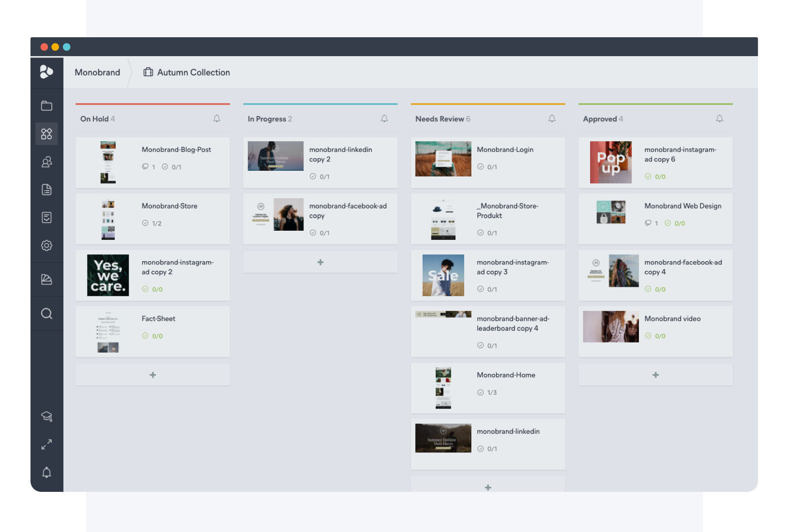
Task: Open leaderboard banner ad copy 4 thumbnail
Action: click(443, 314)
